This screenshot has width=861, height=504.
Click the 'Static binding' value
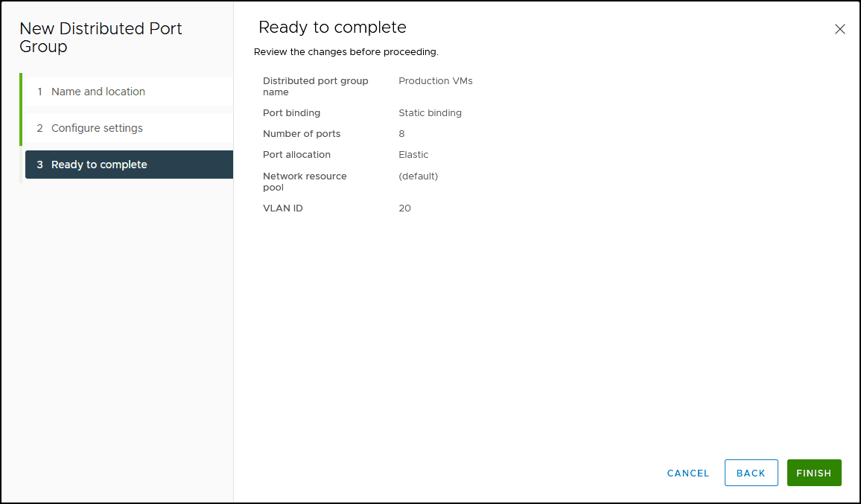430,112
